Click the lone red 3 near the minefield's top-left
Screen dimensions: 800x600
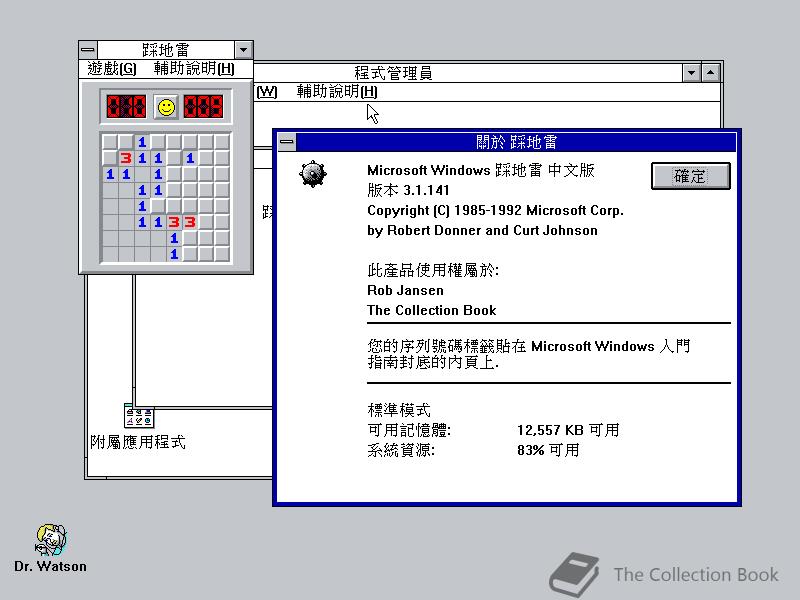click(x=126, y=158)
